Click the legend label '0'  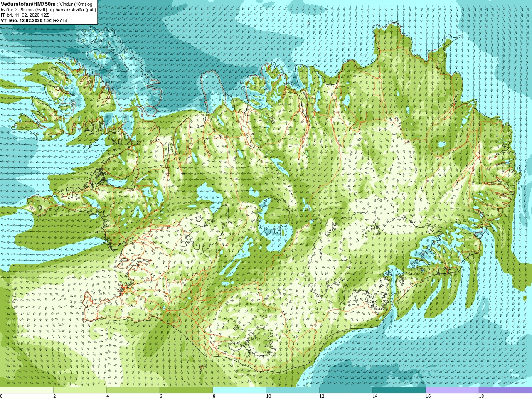click(x=2, y=396)
